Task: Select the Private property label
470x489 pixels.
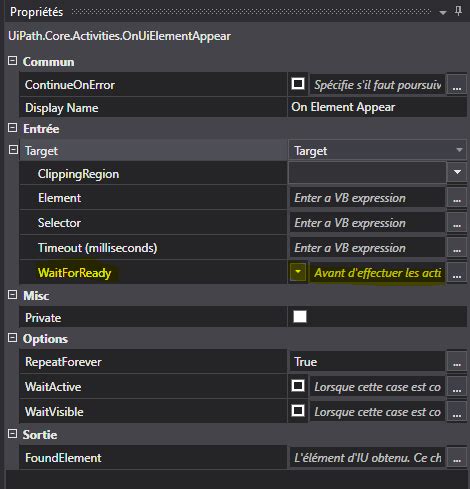Action: click(43, 318)
